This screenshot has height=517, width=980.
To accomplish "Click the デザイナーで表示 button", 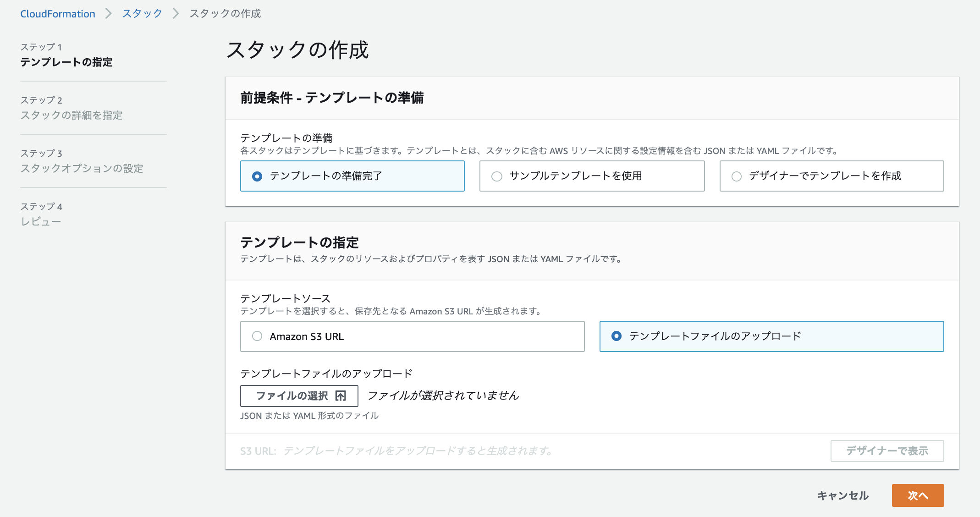I will pos(887,451).
